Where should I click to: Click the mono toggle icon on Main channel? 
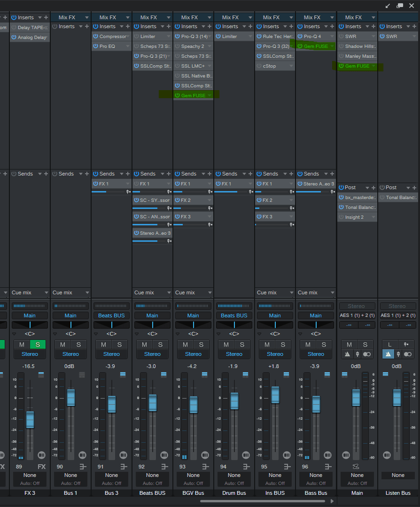click(367, 354)
